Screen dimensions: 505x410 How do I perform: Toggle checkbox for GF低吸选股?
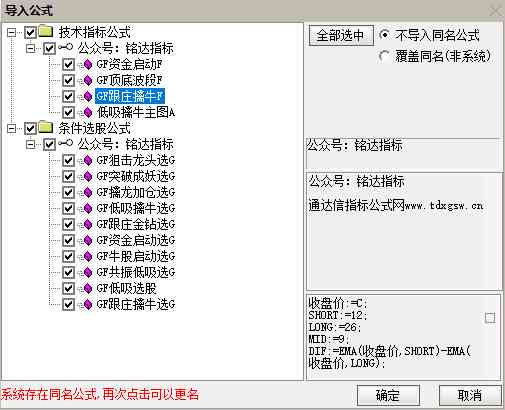68,288
